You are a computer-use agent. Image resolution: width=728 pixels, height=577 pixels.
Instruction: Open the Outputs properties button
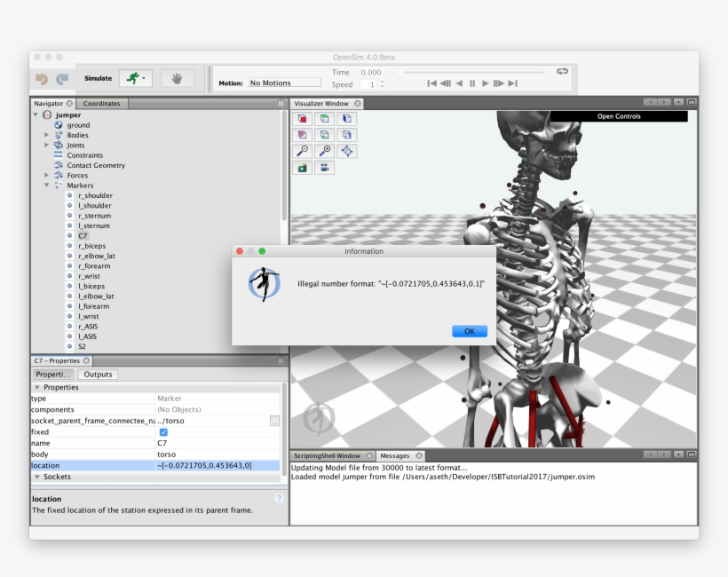[x=98, y=375]
